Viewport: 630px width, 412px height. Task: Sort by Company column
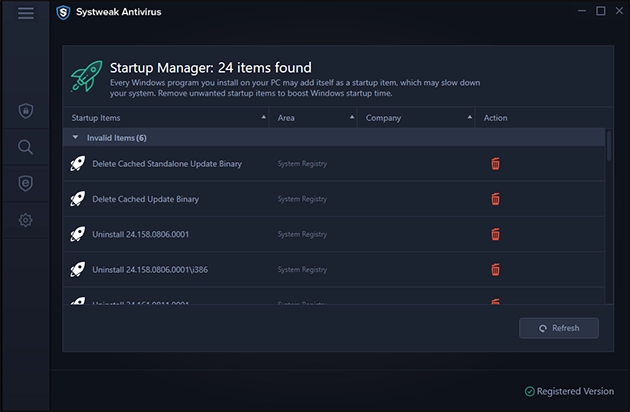pyautogui.click(x=415, y=118)
